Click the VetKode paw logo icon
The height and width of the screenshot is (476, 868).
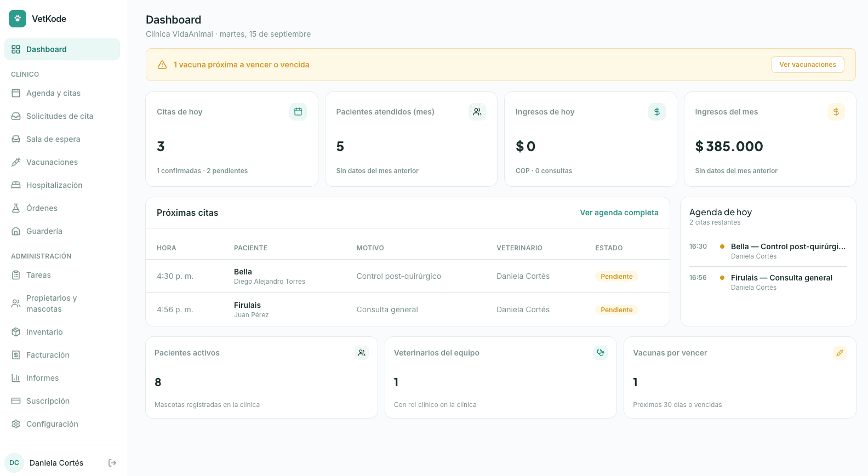(x=18, y=19)
